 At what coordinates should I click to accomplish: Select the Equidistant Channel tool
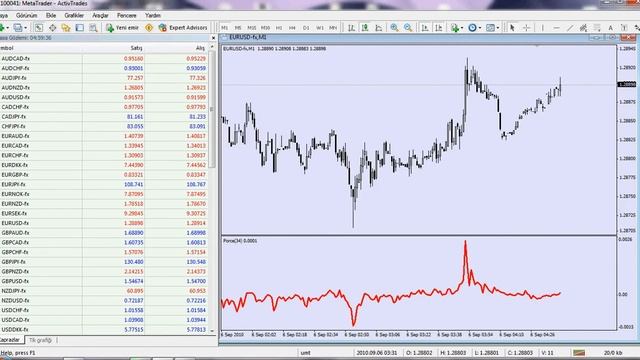pos(584,28)
